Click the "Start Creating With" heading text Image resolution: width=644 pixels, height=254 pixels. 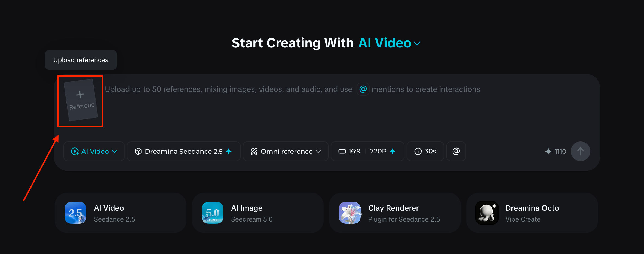pos(293,43)
